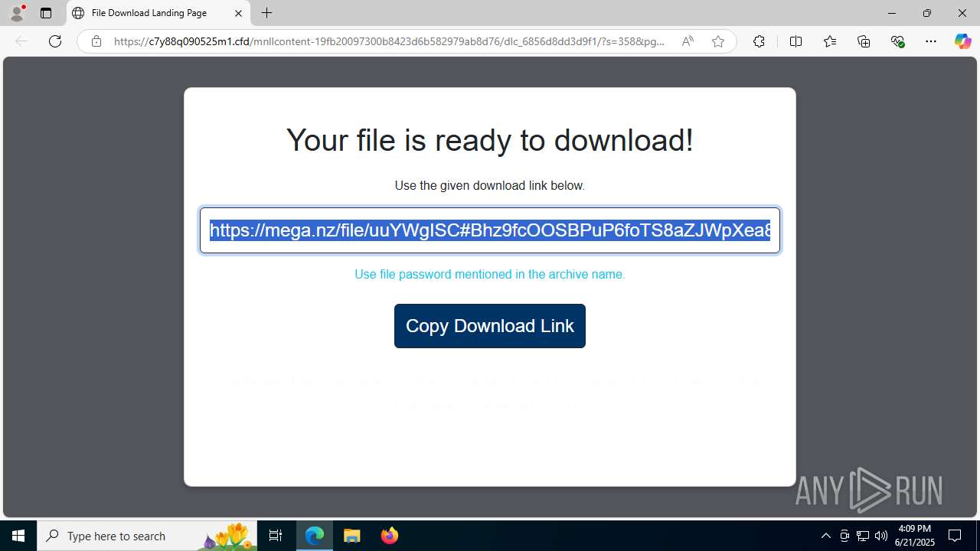Open Task View on taskbar

276,536
